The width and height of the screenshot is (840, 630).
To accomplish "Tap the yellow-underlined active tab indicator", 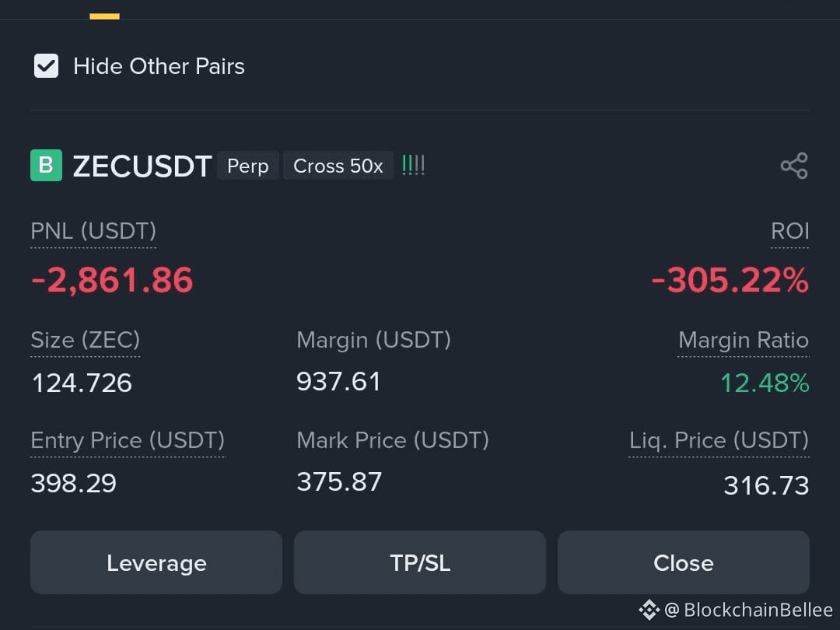I will coord(104,16).
